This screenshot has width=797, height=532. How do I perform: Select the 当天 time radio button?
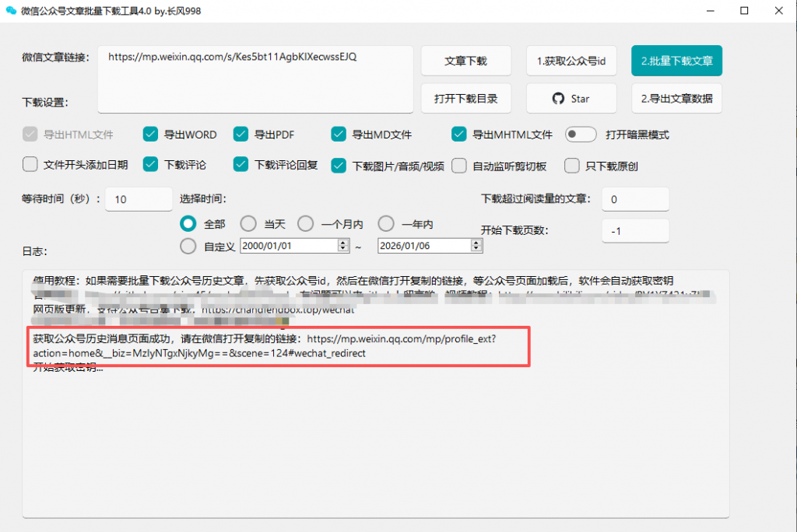pyautogui.click(x=248, y=224)
